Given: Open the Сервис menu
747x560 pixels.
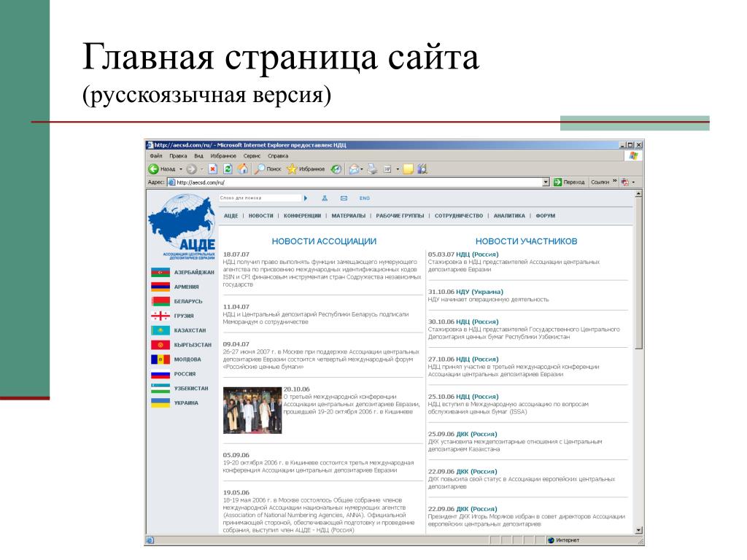Looking at the screenshot, I should pyautogui.click(x=252, y=156).
